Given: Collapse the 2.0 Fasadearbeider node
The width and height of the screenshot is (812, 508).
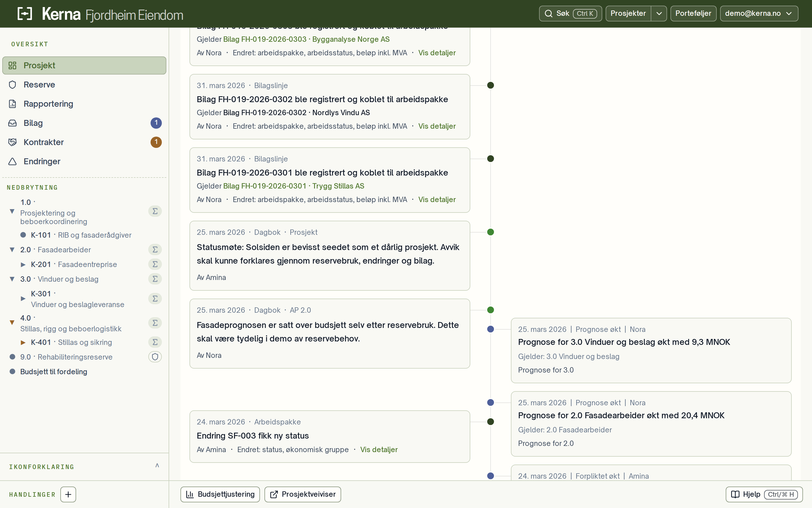Looking at the screenshot, I should click(12, 250).
